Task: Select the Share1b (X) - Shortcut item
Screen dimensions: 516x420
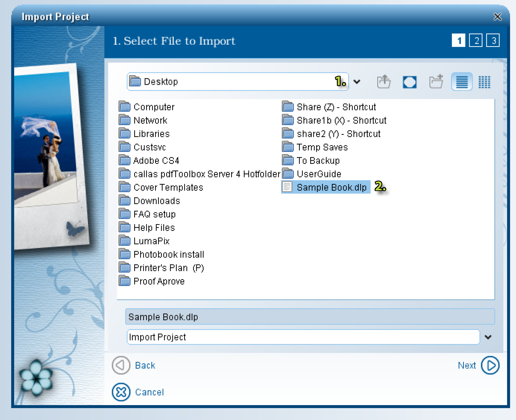Action: point(334,120)
